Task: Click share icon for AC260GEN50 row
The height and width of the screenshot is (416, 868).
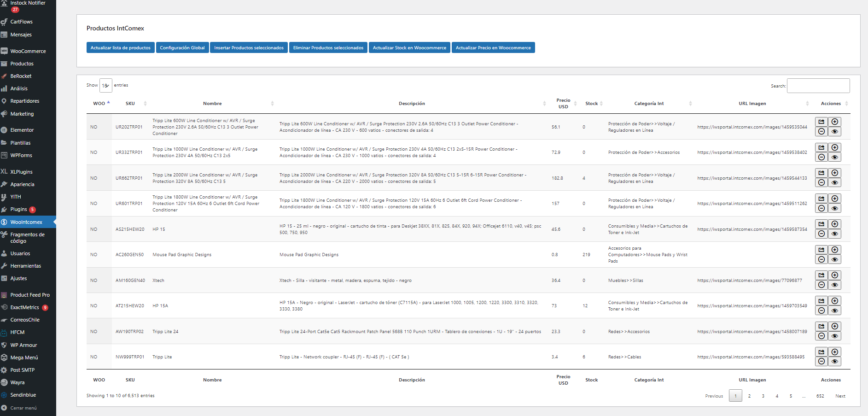Action: (x=821, y=250)
